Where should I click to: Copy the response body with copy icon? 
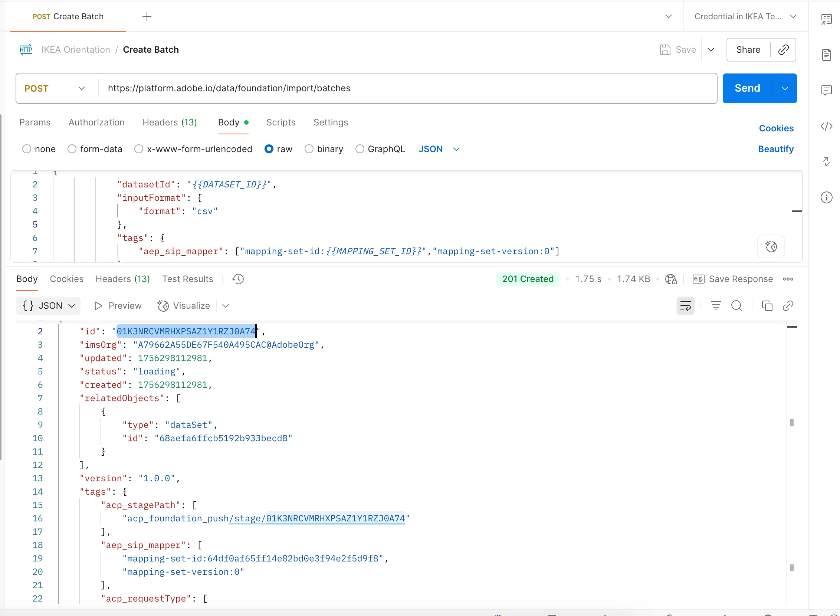[767, 306]
